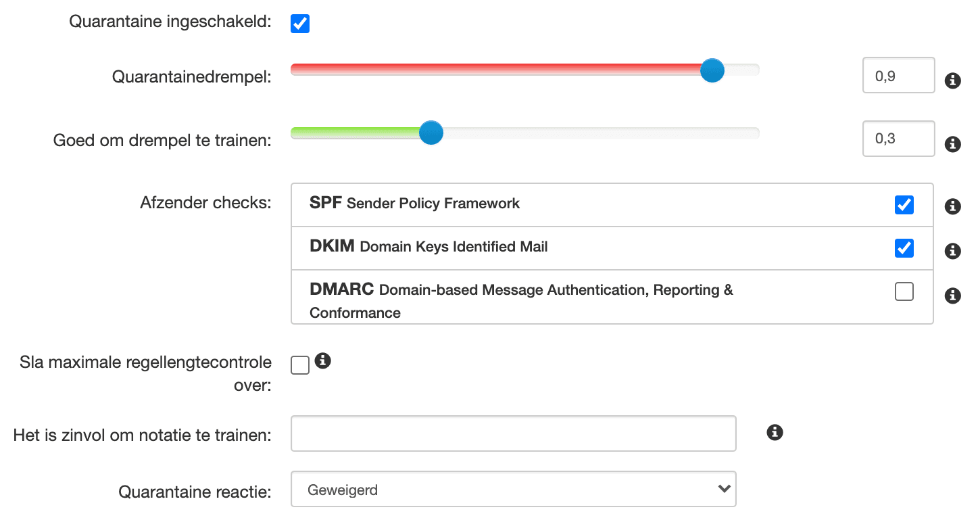Screen dimensions: 980x518
Task: Uncheck the DKIM sender check
Action: click(904, 248)
